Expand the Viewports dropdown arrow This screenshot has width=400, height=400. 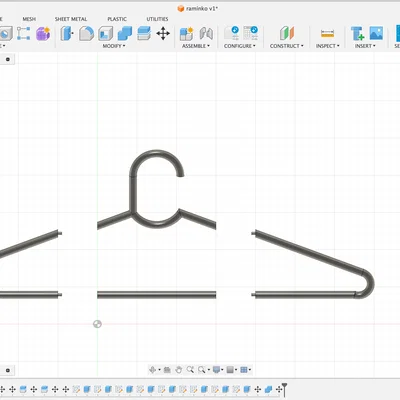[250, 370]
